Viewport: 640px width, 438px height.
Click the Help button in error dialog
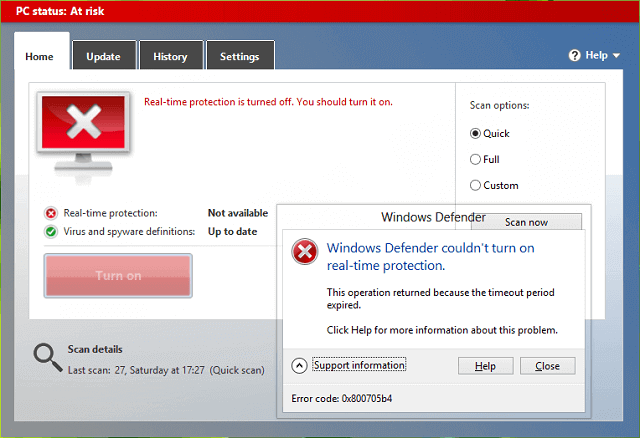coord(485,366)
